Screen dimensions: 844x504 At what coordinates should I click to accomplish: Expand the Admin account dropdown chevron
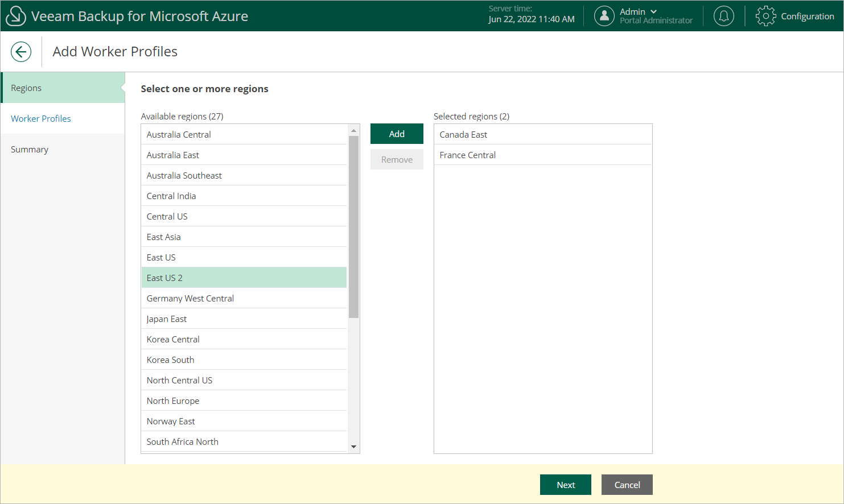(x=653, y=11)
